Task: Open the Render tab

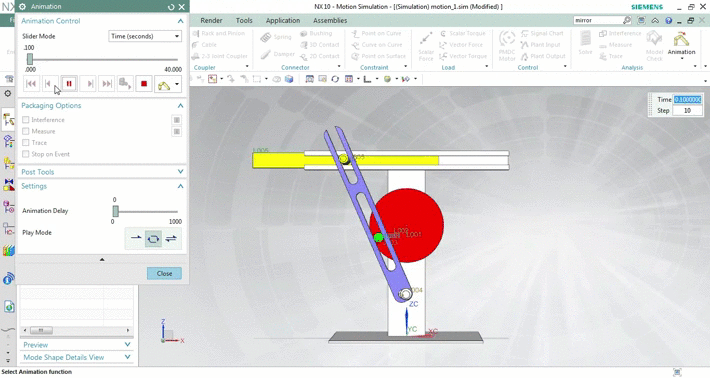Action: click(211, 21)
